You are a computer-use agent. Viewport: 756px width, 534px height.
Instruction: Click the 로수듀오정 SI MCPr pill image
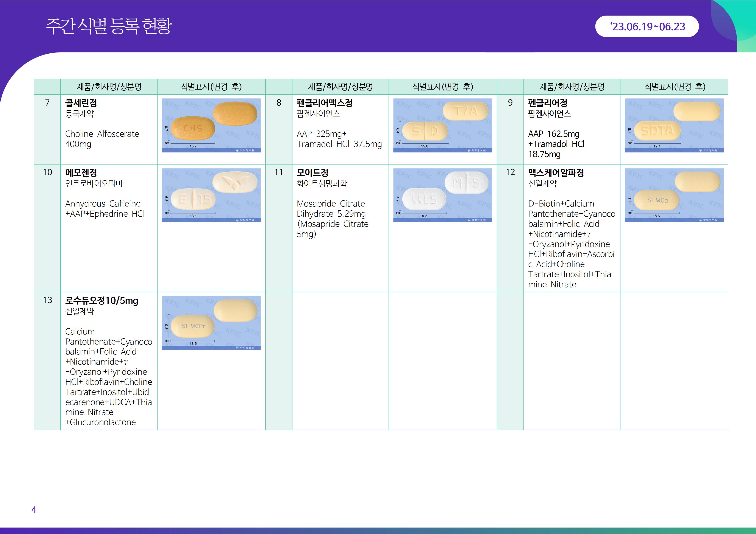(211, 323)
